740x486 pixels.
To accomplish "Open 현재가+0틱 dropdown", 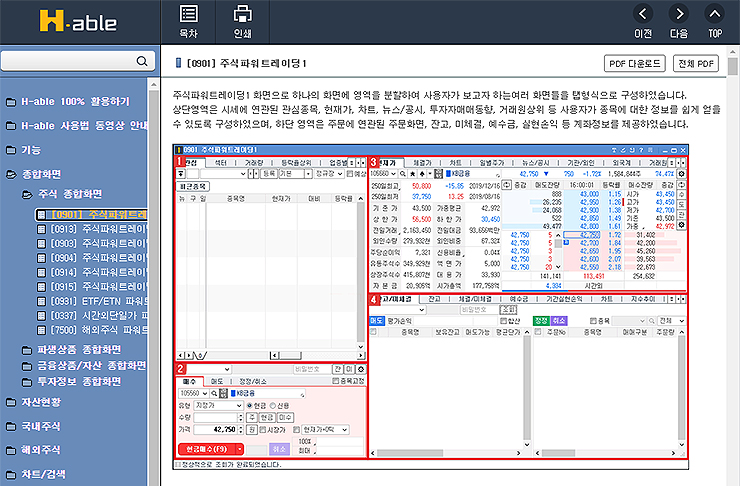I will click(326, 429).
